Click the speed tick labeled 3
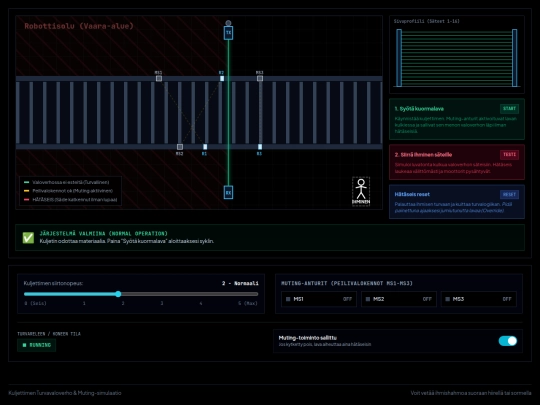This screenshot has width=540, height=405. pyautogui.click(x=162, y=303)
